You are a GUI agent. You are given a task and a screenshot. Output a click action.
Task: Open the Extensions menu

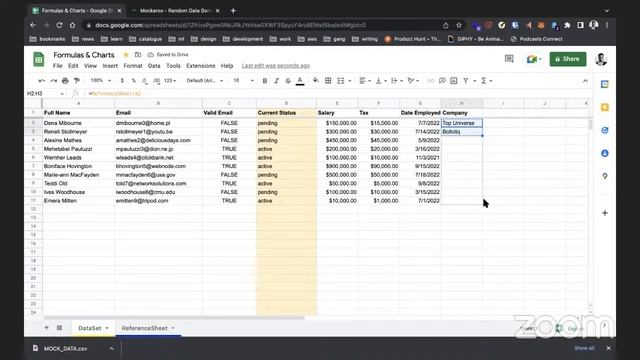click(x=200, y=66)
